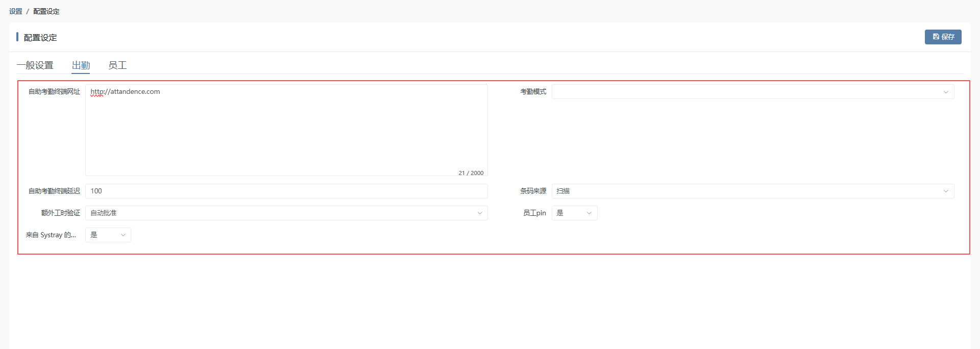Screen dimensions: 980x349
Task: Click the chevron in the Systray dropdown
Action: coord(123,235)
